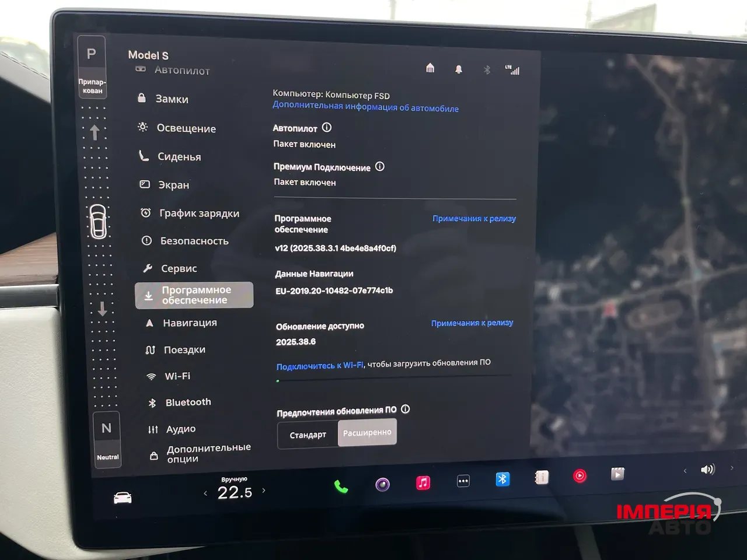
Task: Open the phone app icon
Action: coord(341,487)
